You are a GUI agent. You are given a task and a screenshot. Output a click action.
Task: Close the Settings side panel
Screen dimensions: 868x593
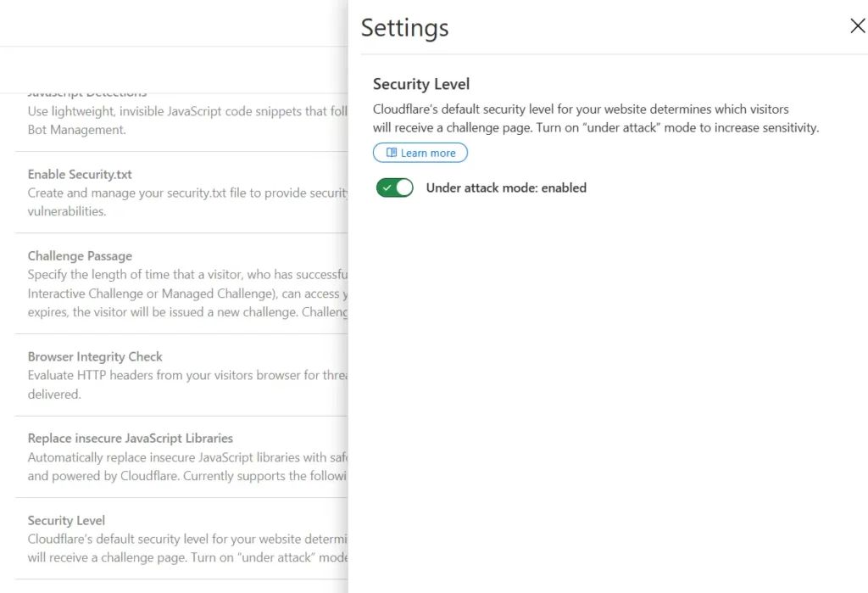(858, 25)
